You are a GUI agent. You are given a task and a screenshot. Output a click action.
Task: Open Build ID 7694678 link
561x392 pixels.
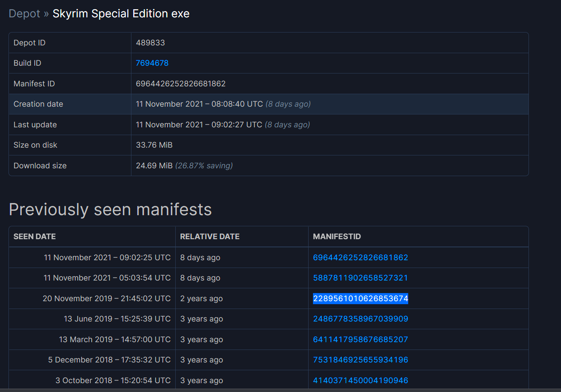click(x=152, y=63)
